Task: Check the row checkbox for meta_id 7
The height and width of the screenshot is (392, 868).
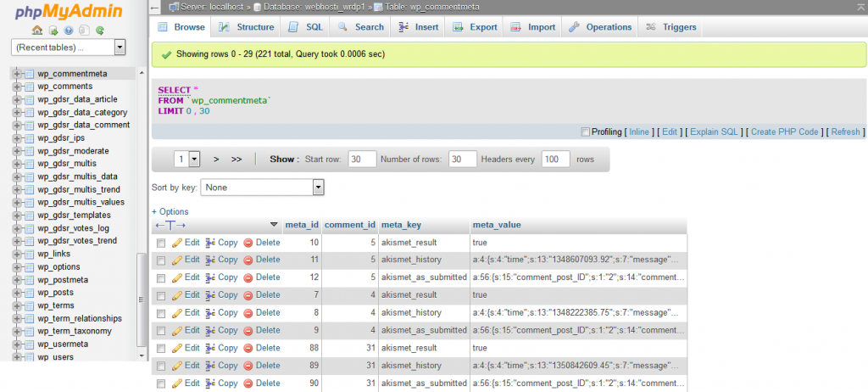Action: point(161,295)
